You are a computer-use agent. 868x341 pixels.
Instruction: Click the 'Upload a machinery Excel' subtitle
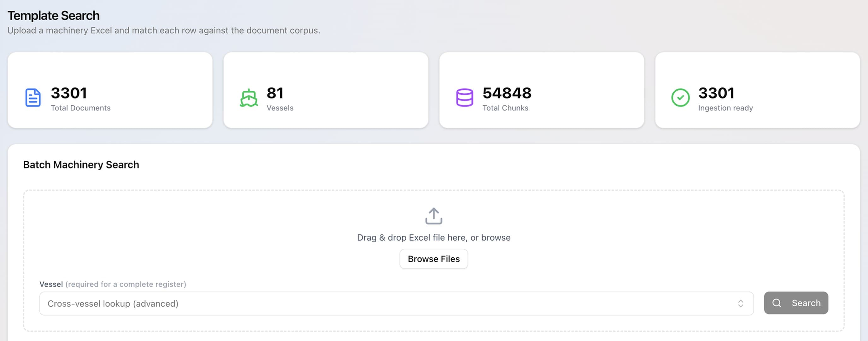coord(164,30)
